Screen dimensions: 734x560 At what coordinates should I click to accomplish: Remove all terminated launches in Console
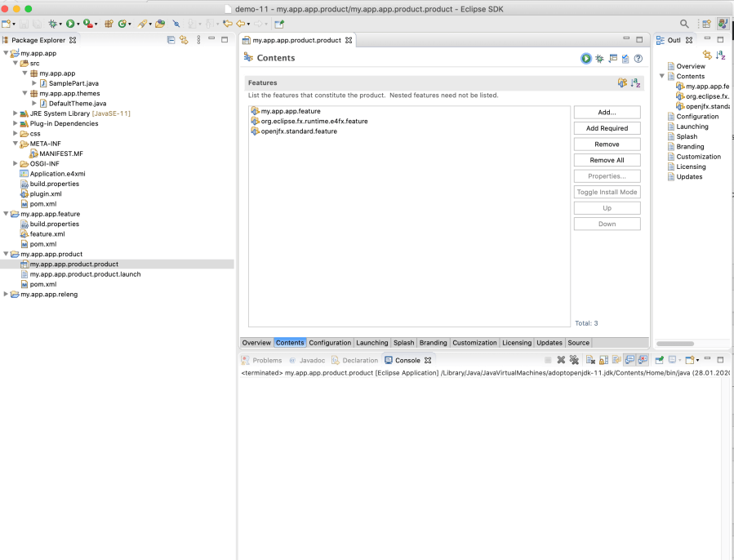(574, 360)
